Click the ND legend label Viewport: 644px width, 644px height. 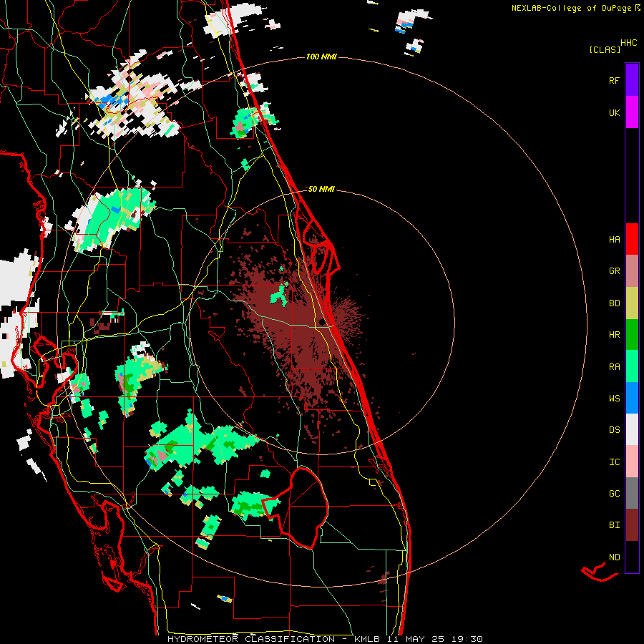tap(614, 557)
